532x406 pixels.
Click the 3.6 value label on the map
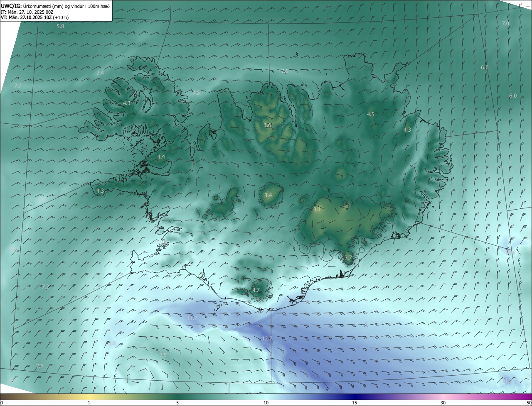tap(268, 125)
